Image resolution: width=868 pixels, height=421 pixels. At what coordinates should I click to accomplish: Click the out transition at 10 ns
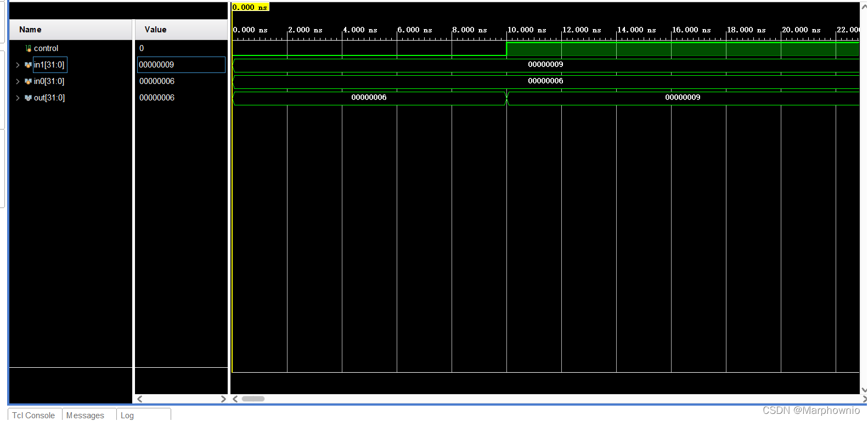point(506,98)
